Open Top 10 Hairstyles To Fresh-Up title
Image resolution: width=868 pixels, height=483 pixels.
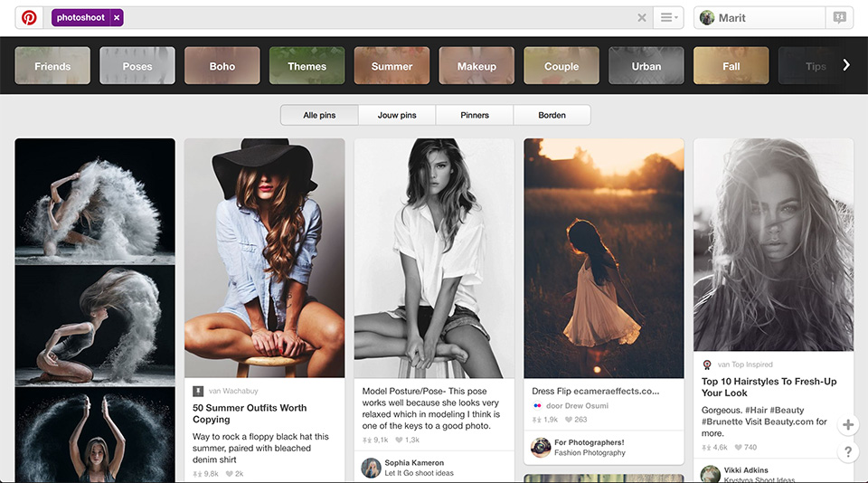click(x=769, y=387)
